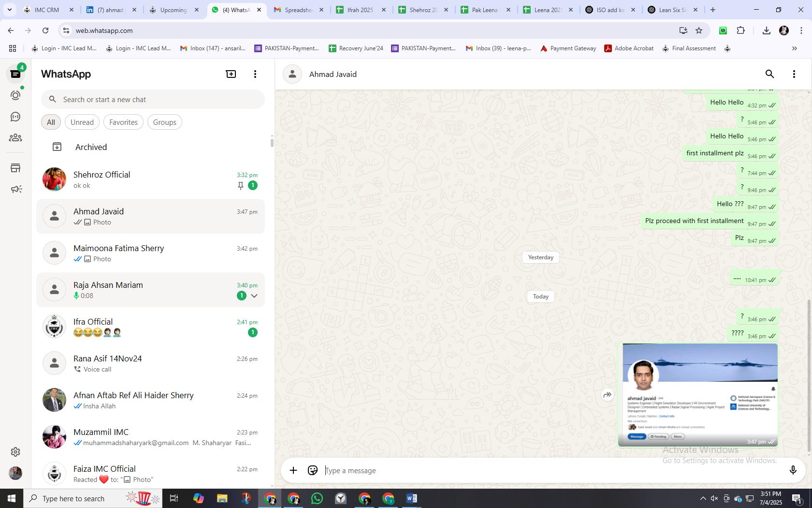Show hidden system tray icons
This screenshot has width=812, height=508.
[703, 498]
